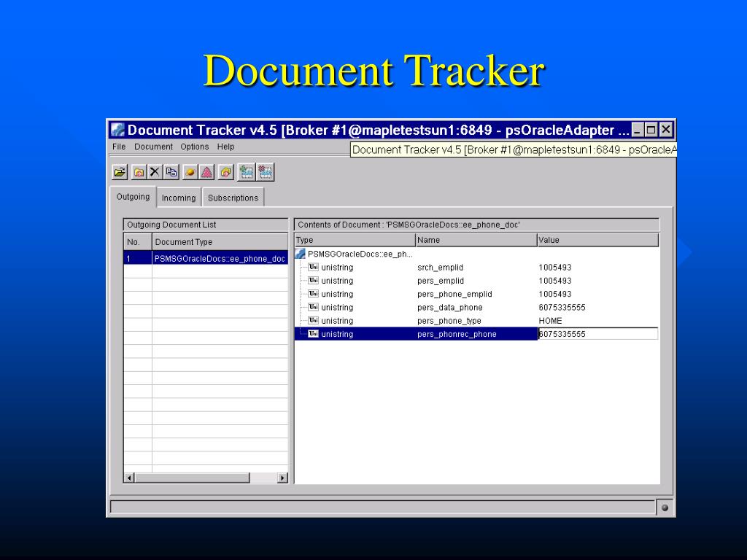Click the horizontal scrollbar thumb in document list
Screen dimensions: 747x560
[x=192, y=478]
